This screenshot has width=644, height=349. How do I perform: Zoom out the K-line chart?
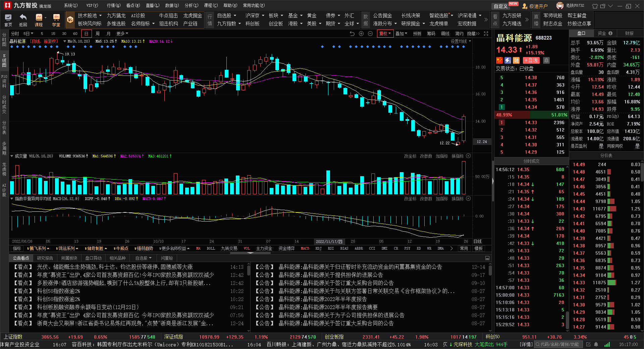pyautogui.click(x=370, y=34)
